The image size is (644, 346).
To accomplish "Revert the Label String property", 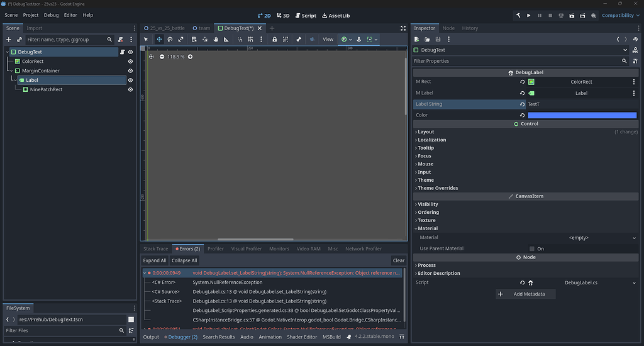I will [x=523, y=104].
